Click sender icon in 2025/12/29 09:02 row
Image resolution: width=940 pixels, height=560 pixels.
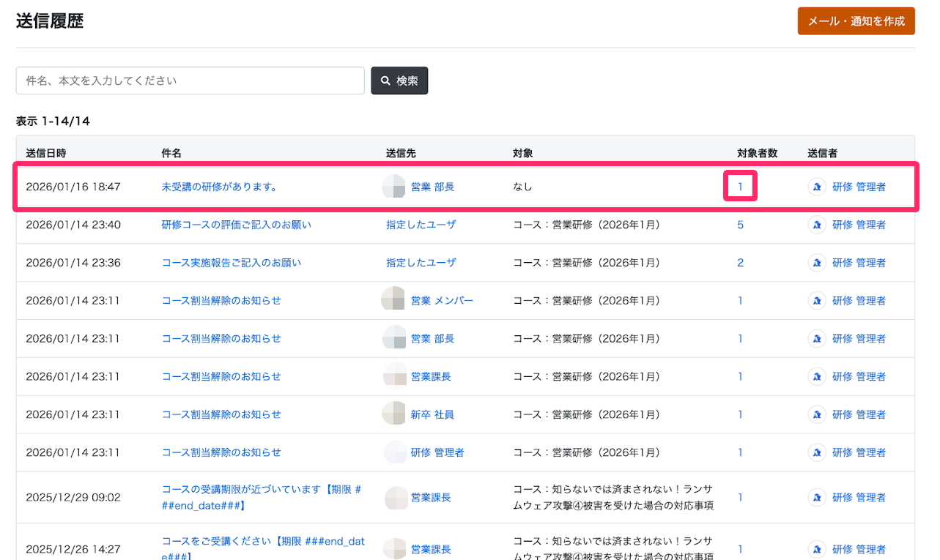click(x=817, y=497)
